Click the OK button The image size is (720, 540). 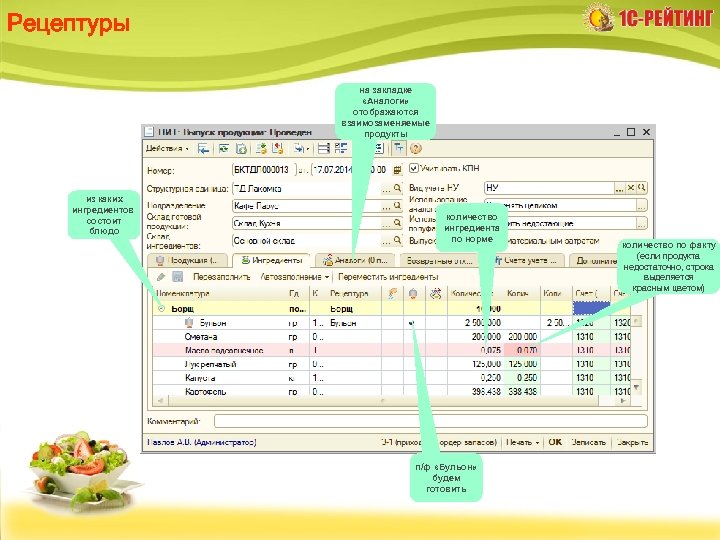(555, 442)
